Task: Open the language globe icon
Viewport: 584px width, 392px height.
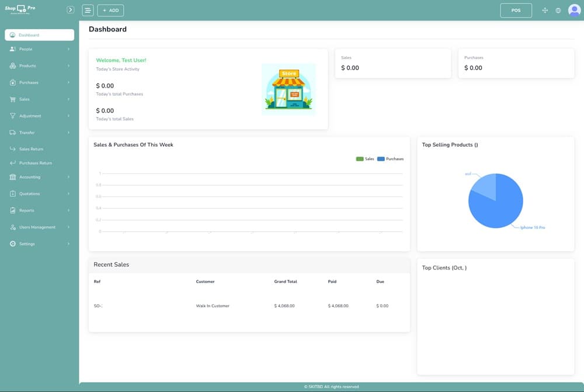Action: point(558,11)
